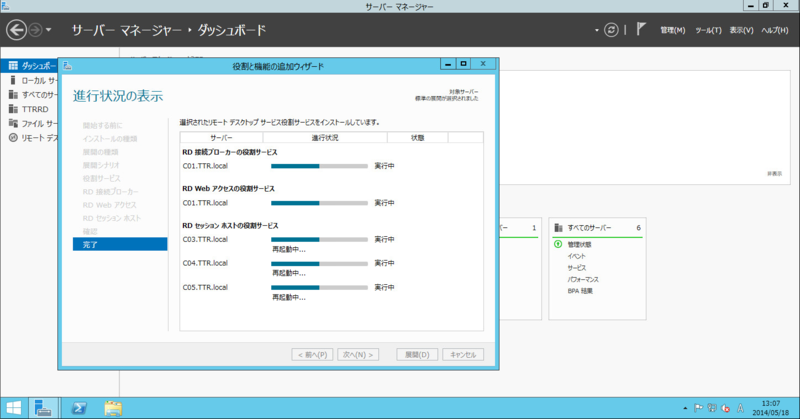Screen dimensions: 800x419
Task: Click the dashboard grid icon in sidebar
Action: [13, 66]
